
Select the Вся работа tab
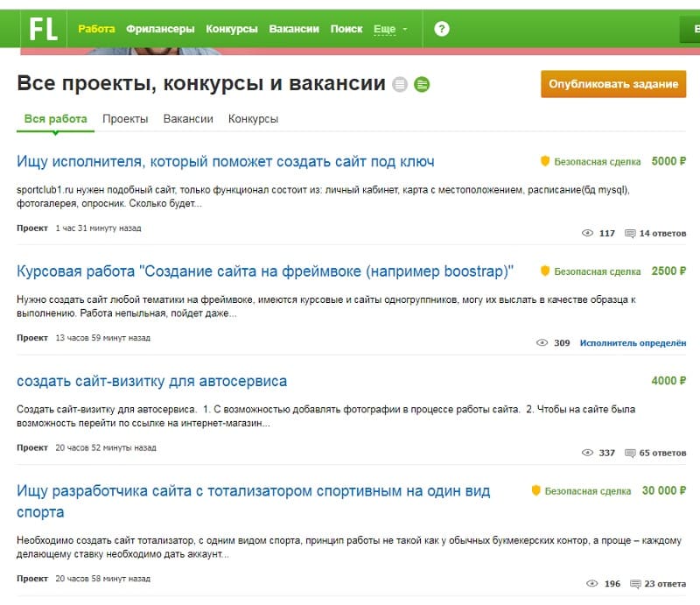coord(55,119)
